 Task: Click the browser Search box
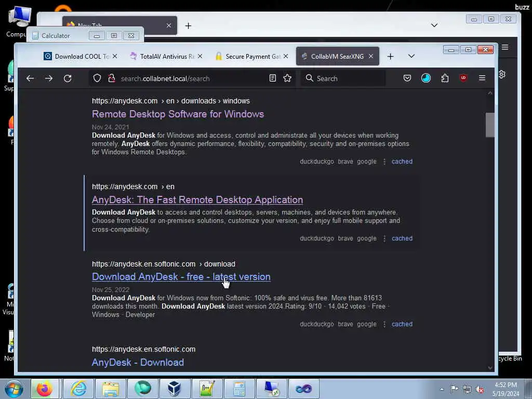tap(343, 78)
